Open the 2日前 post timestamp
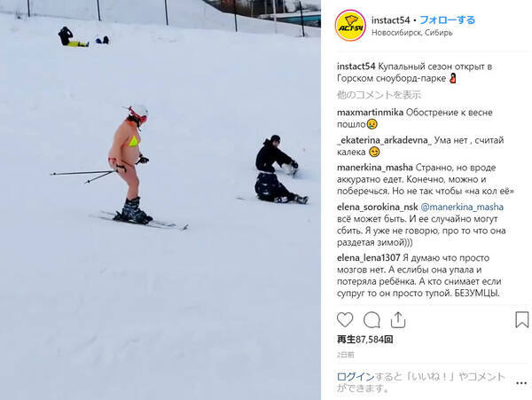Viewport: 532px width, 400px height. click(346, 355)
